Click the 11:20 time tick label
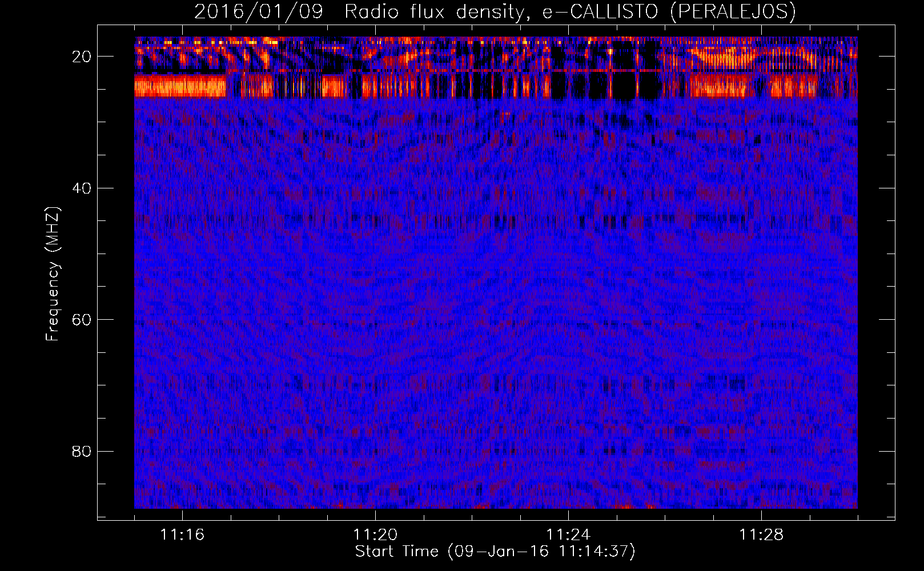Image resolution: width=924 pixels, height=571 pixels. (375, 535)
